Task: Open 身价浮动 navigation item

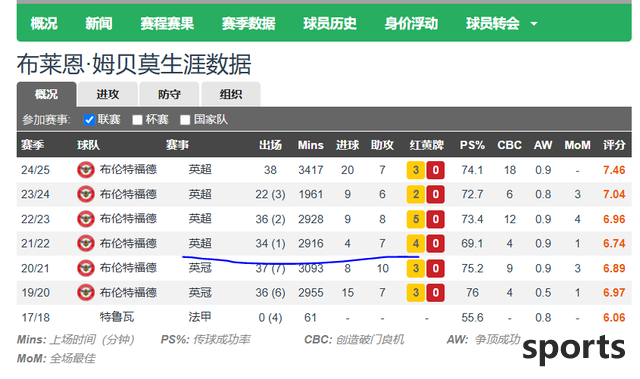Action: click(x=411, y=23)
